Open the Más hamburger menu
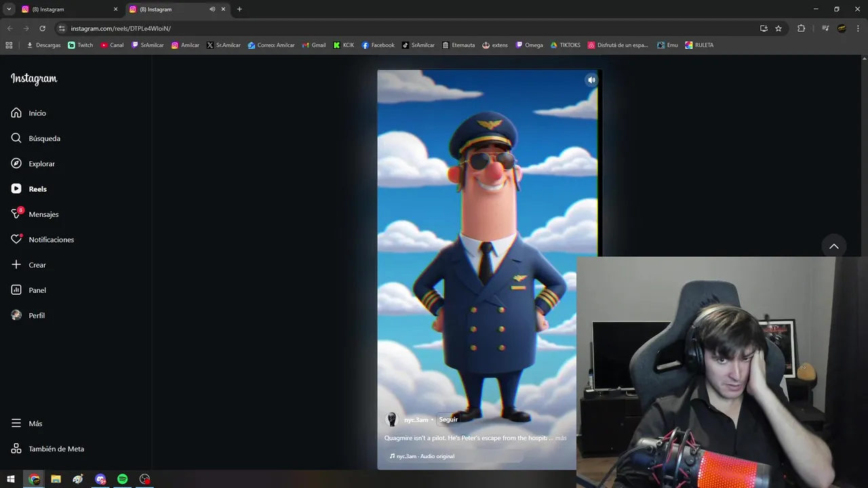 26,424
